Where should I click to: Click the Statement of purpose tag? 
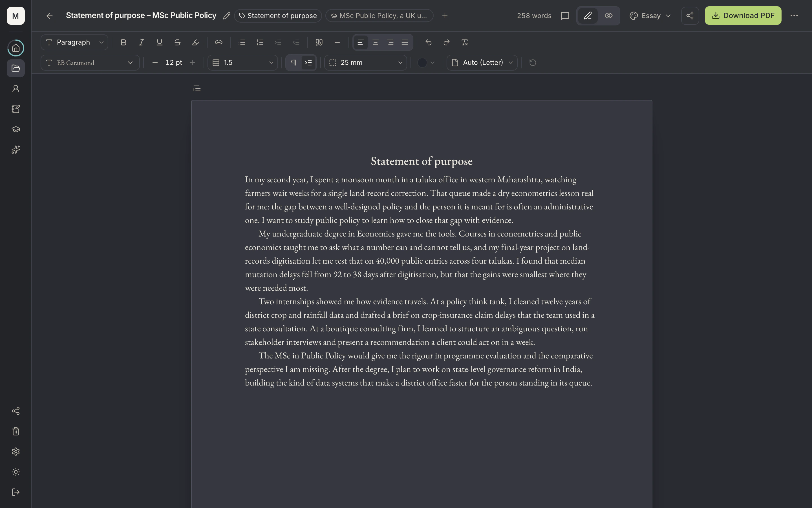point(278,16)
